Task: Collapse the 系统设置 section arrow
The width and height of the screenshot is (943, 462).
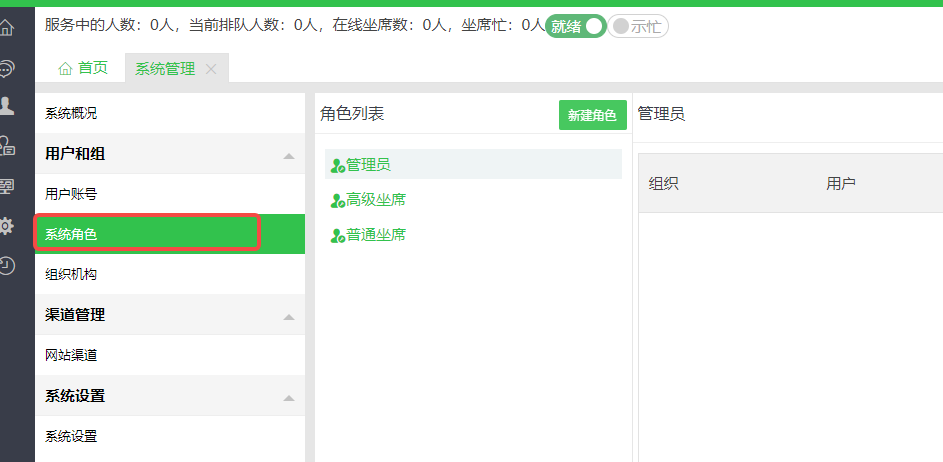Action: tap(289, 398)
